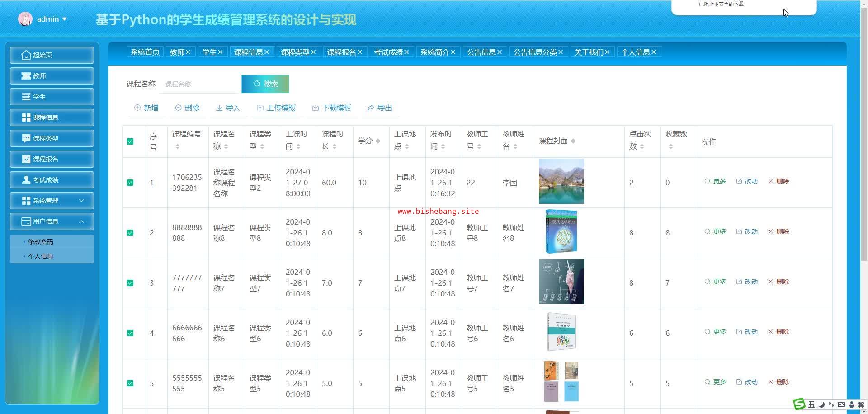Expand the 系统管理 sidebar menu
The width and height of the screenshot is (868, 414).
point(52,201)
